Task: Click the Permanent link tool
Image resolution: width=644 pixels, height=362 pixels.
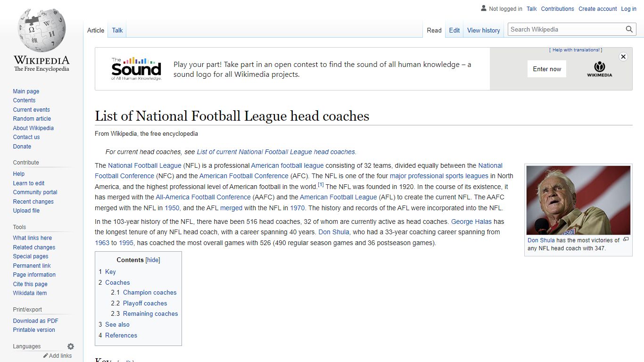Action: [x=32, y=266]
